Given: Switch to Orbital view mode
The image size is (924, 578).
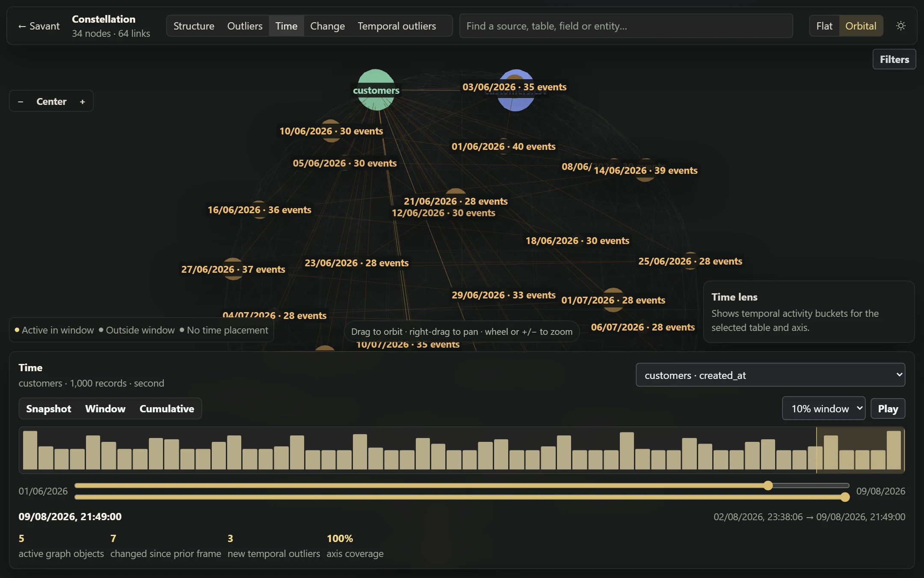Looking at the screenshot, I should tap(861, 26).
